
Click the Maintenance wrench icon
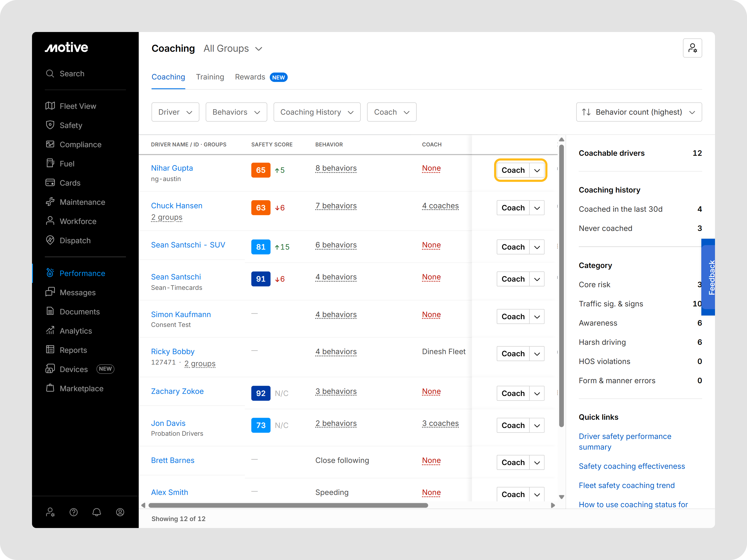click(x=50, y=202)
